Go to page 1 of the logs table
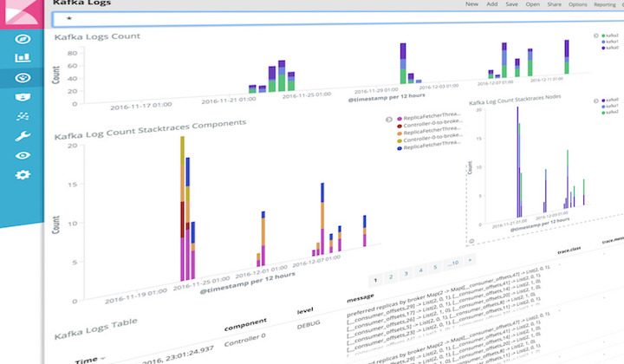This screenshot has width=624, height=364. (x=375, y=280)
